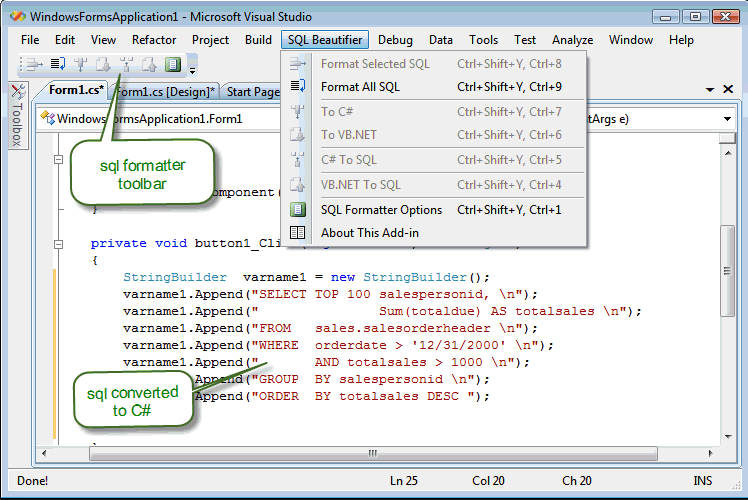Open the Help menu
Screen dimensions: 748x500
[x=681, y=40]
